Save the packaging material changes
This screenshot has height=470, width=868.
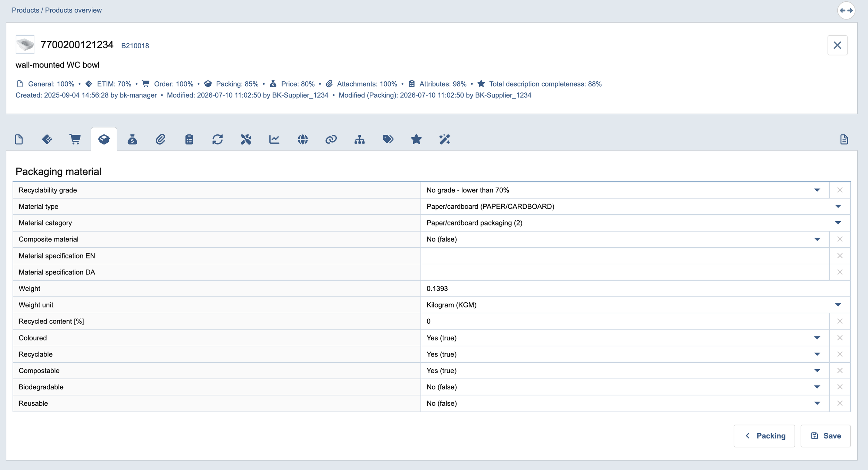825,436
